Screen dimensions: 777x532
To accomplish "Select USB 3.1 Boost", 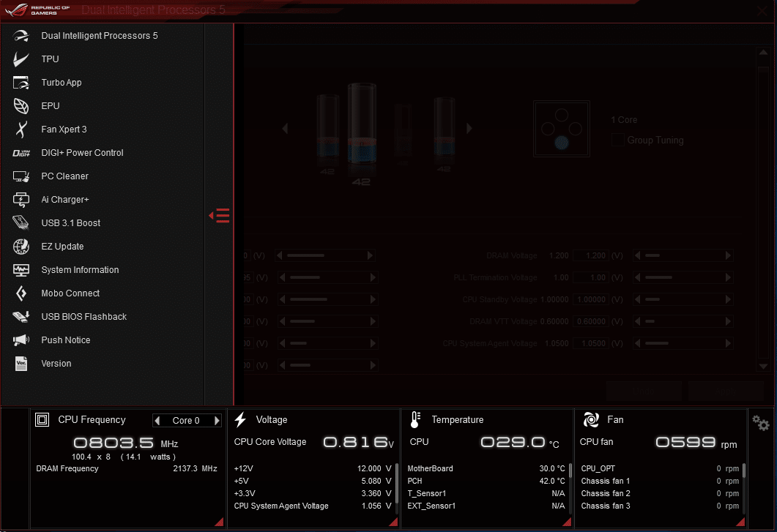I will coord(70,222).
